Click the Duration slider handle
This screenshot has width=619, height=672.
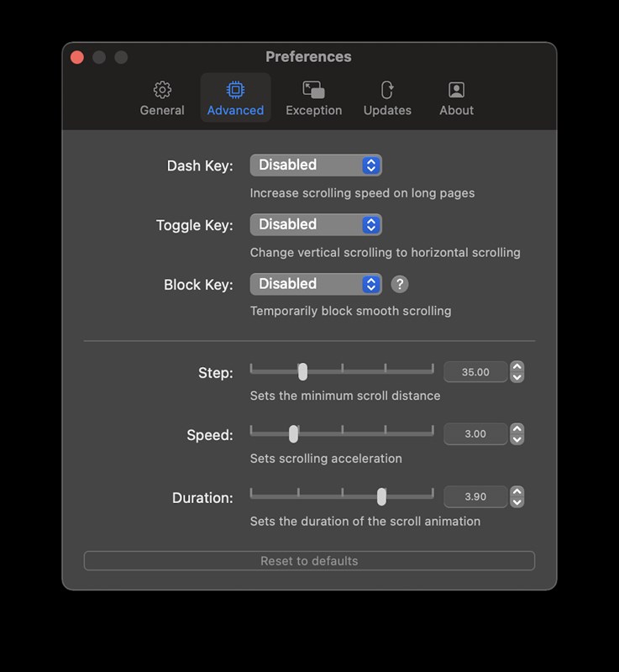point(381,496)
